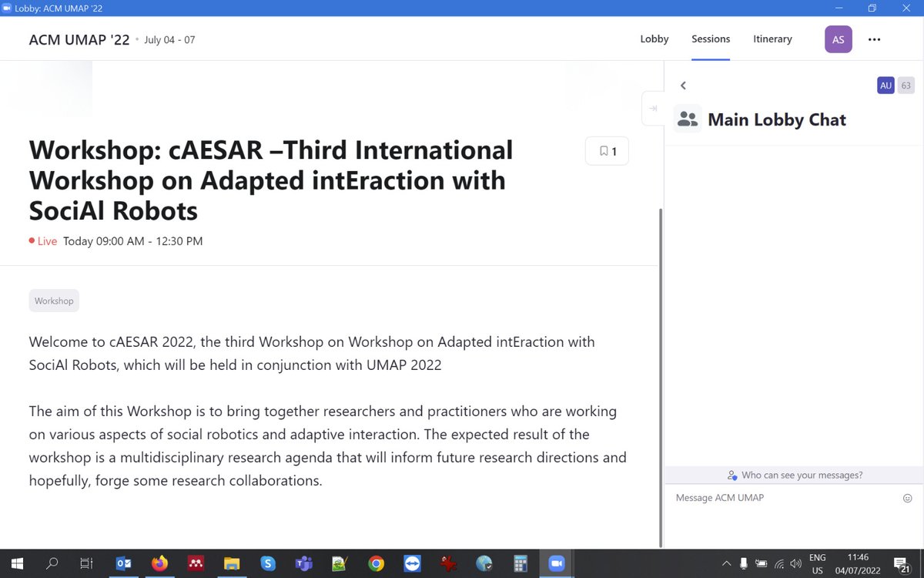Go back using the chat panel arrow

[683, 86]
